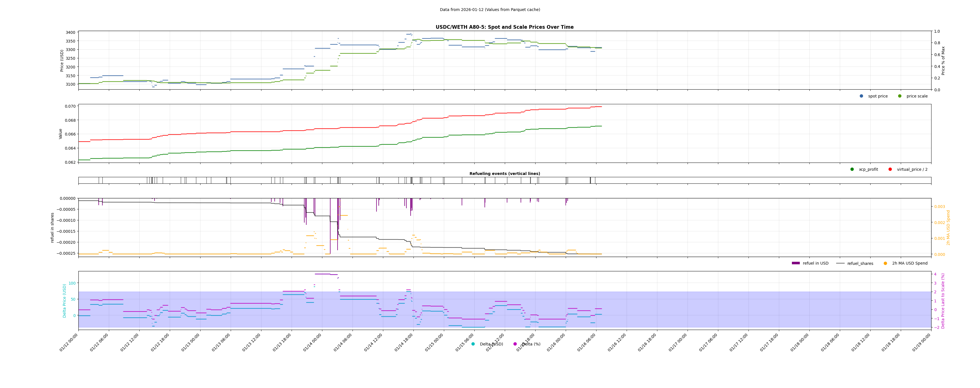Click the Refueling events (vertical lines) title

coord(505,174)
